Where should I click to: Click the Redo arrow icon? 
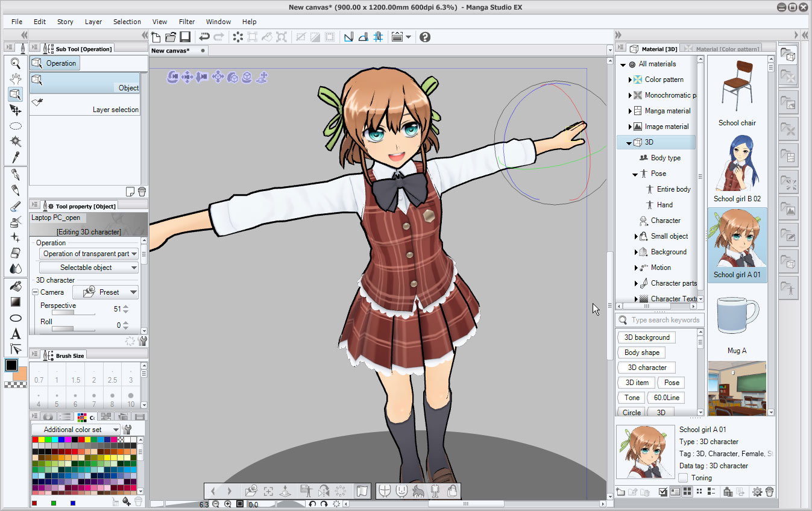[x=219, y=37]
